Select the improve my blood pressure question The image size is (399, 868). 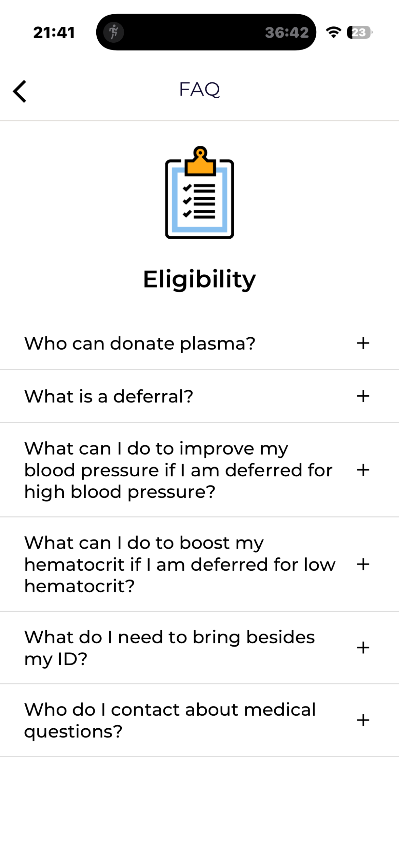click(199, 470)
